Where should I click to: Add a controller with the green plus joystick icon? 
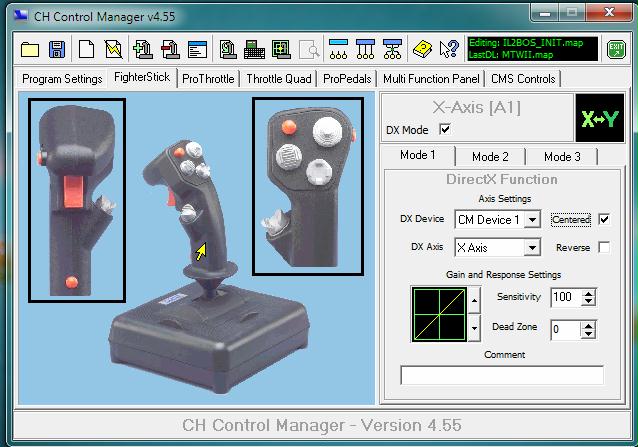(x=142, y=50)
